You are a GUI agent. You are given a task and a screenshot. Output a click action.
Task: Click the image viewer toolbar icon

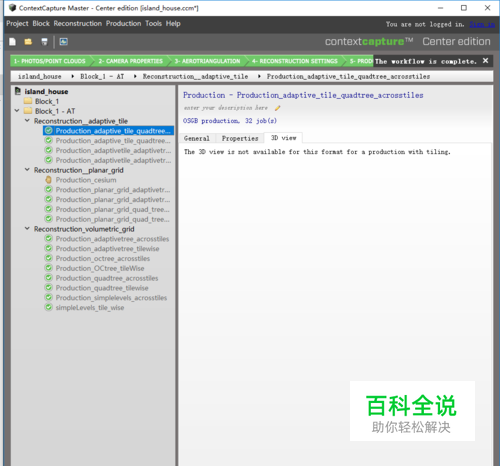63,42
